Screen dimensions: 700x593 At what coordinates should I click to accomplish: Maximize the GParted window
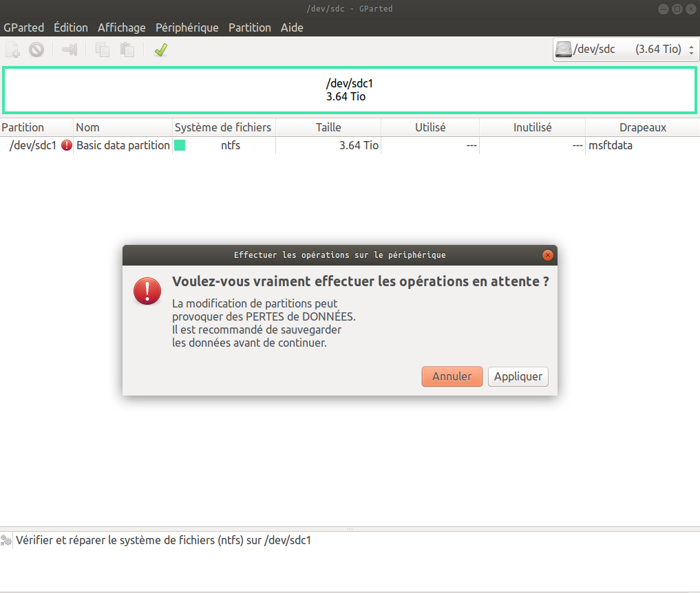[x=677, y=9]
